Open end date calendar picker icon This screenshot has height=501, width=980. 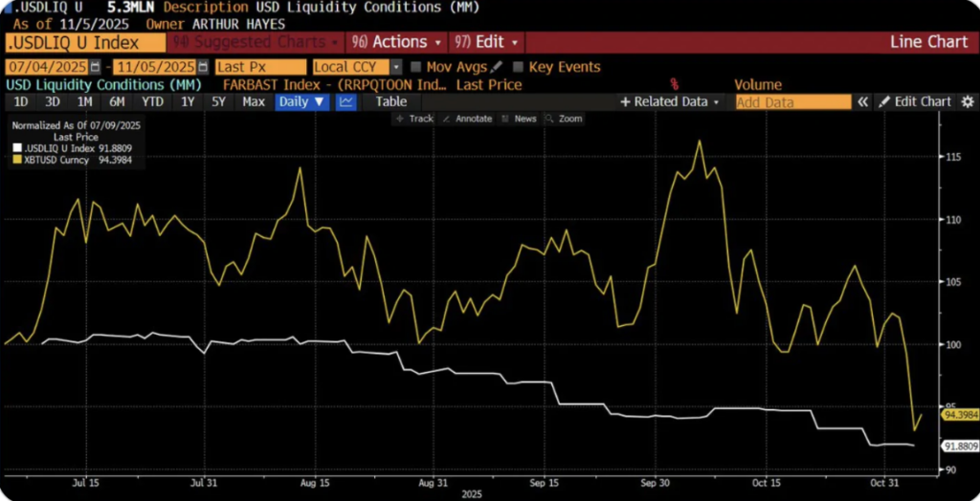click(203, 67)
